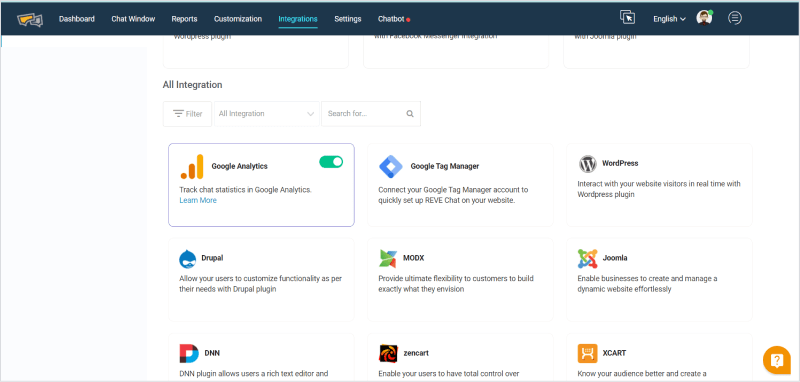Click the REVE Chat logo icon
This screenshot has width=800, height=382.
[30, 19]
